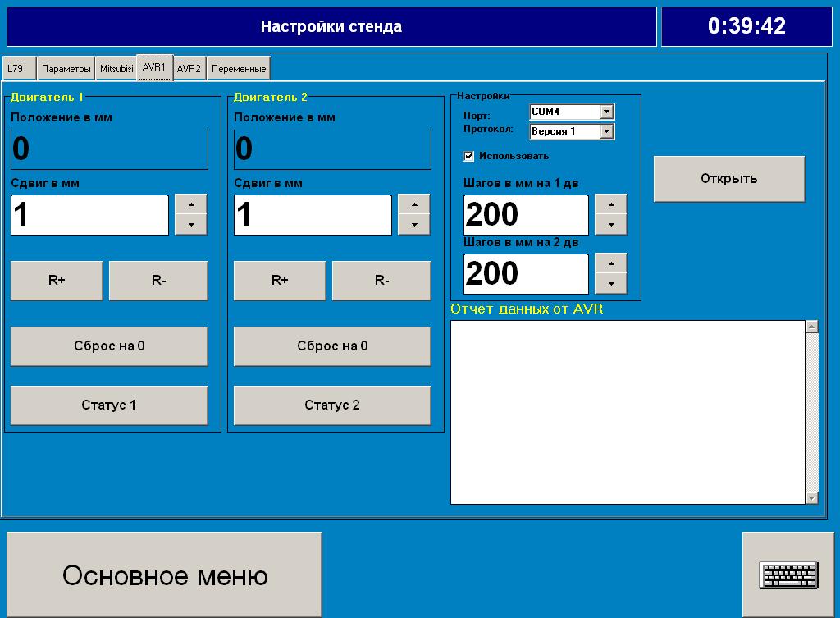Decrement Сдвиг в мм for Двигатель 2

pos(414,223)
